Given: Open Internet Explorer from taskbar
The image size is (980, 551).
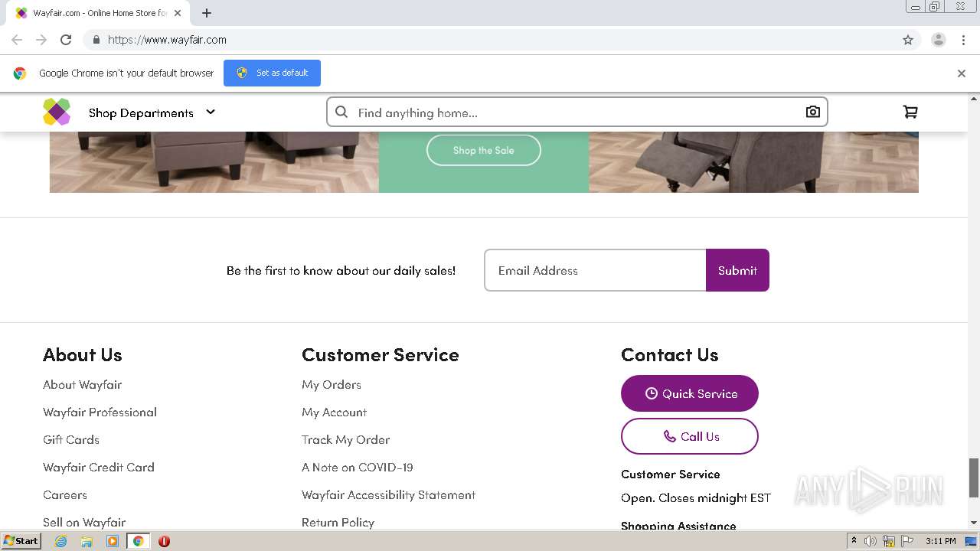Looking at the screenshot, I should coord(60,541).
